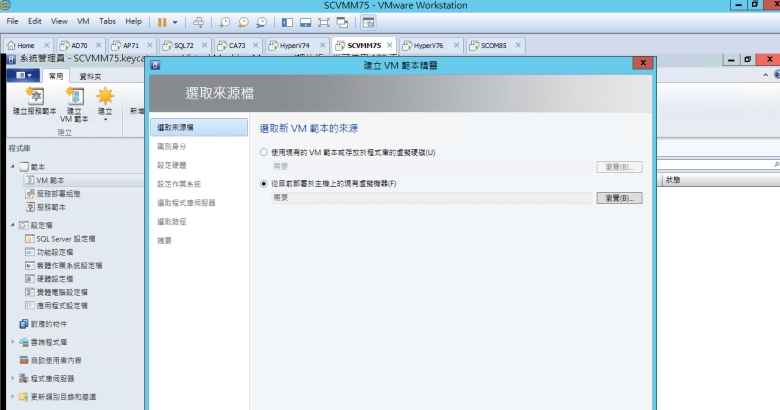Screen dimensions: 780x410
Task: Select radio 使用現有的 VM 範本或虛擬硬碟
Action: pos(263,152)
